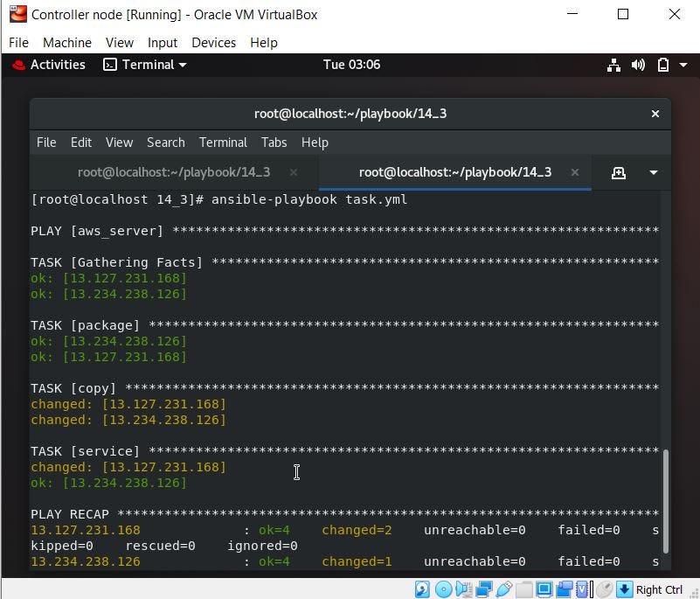Open the Terminal app menu in top bar
The height and width of the screenshot is (599, 700).
[145, 65]
